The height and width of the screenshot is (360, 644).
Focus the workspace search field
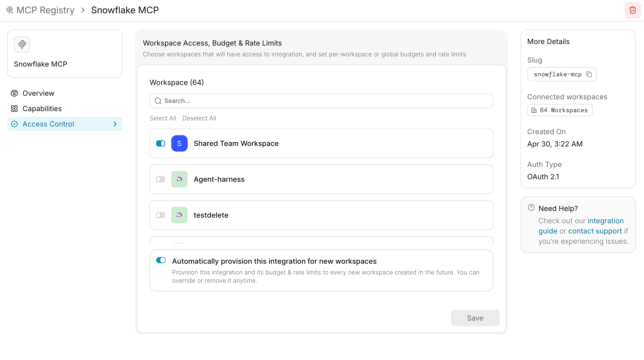(x=321, y=101)
